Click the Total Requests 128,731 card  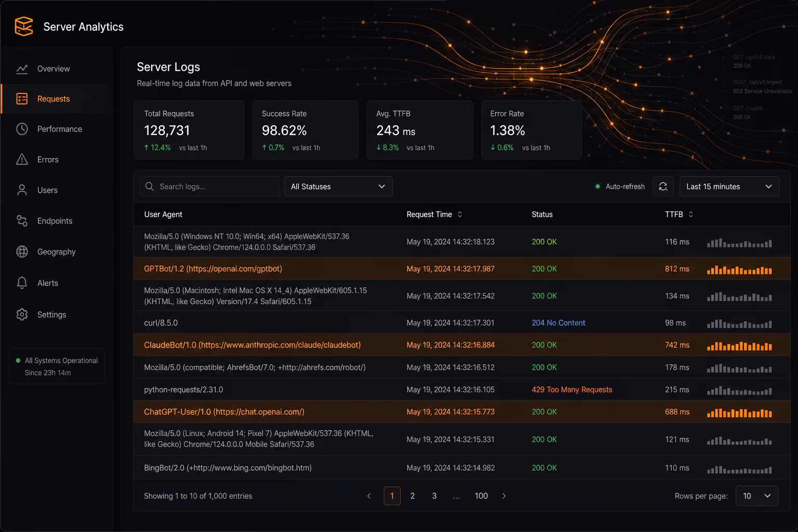pyautogui.click(x=189, y=130)
